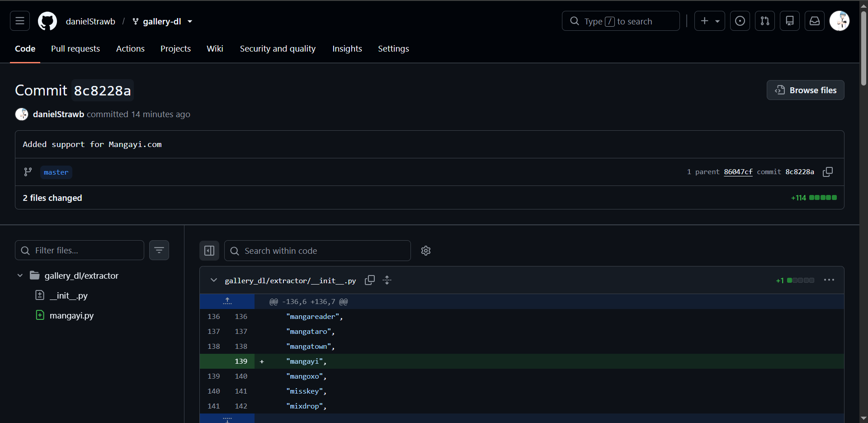Open the file filter options menu

[159, 250]
